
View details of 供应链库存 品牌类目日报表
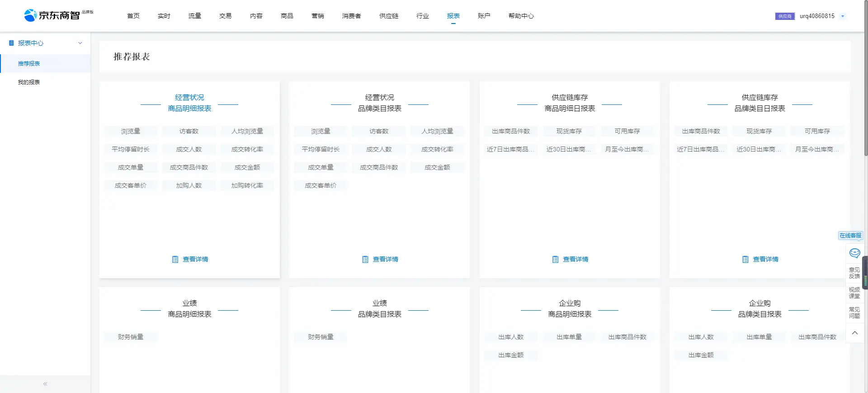pos(760,259)
